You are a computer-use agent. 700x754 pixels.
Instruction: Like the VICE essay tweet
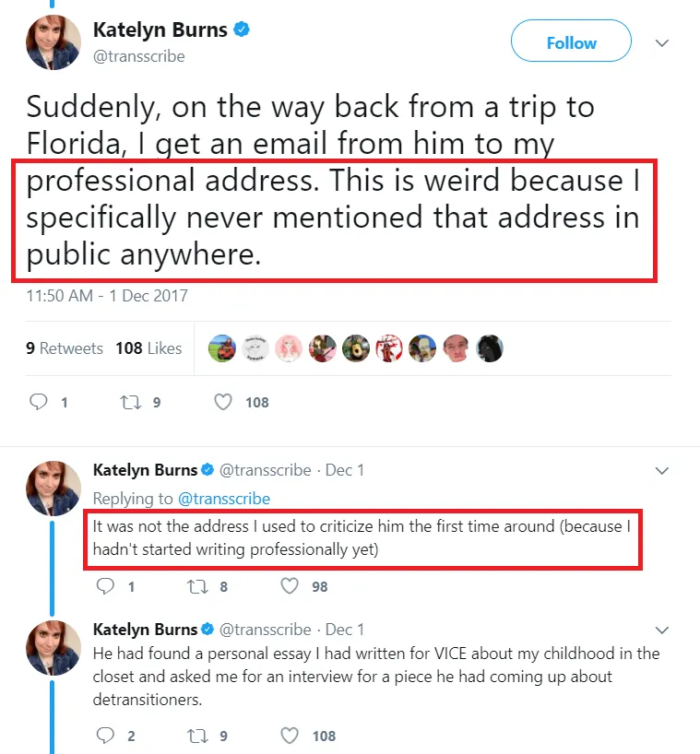290,736
